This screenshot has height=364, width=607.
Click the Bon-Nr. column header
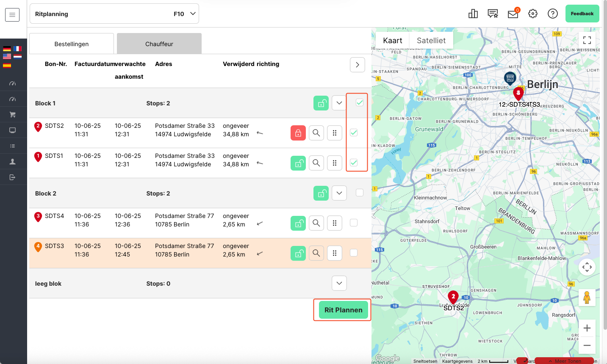56,64
